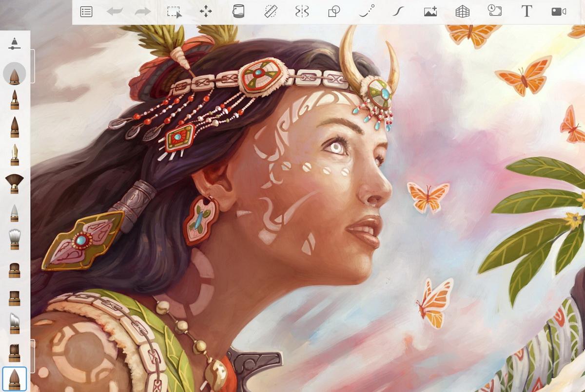Enable Symmetry drawing mode
The image size is (585, 392).
302,12
